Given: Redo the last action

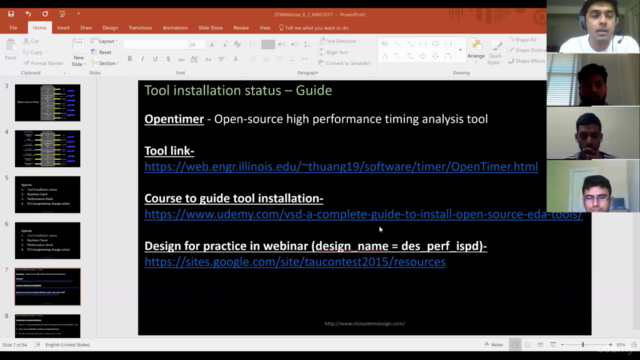Looking at the screenshot, I should click(45, 14).
